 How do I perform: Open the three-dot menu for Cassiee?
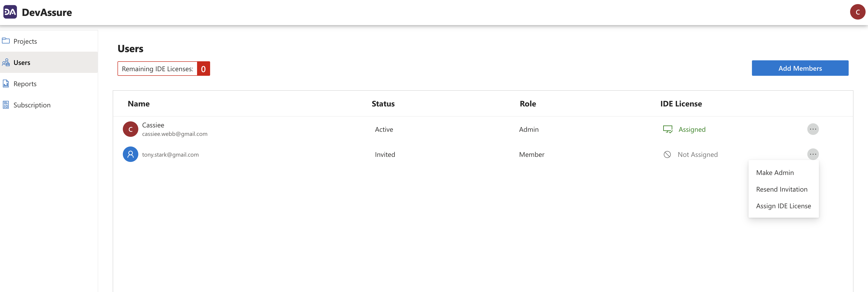click(x=813, y=129)
